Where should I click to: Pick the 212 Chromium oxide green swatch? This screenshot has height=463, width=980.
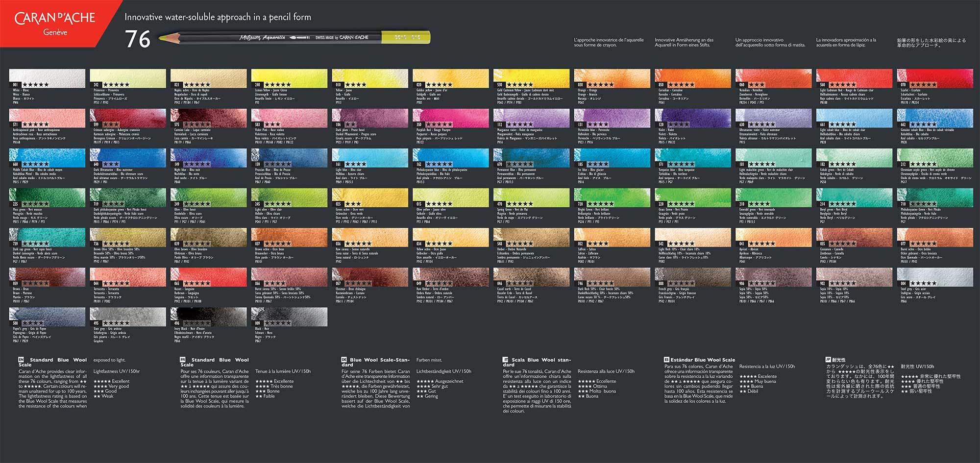click(x=935, y=158)
